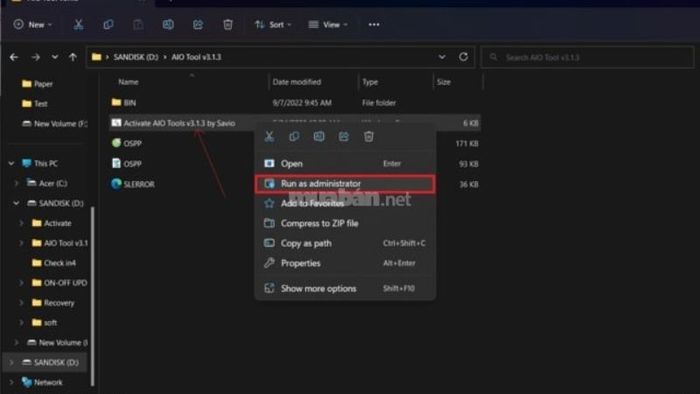Click the Search AIO Tool v3.1.3 field
Screen dimensions: 700x394
pos(588,57)
